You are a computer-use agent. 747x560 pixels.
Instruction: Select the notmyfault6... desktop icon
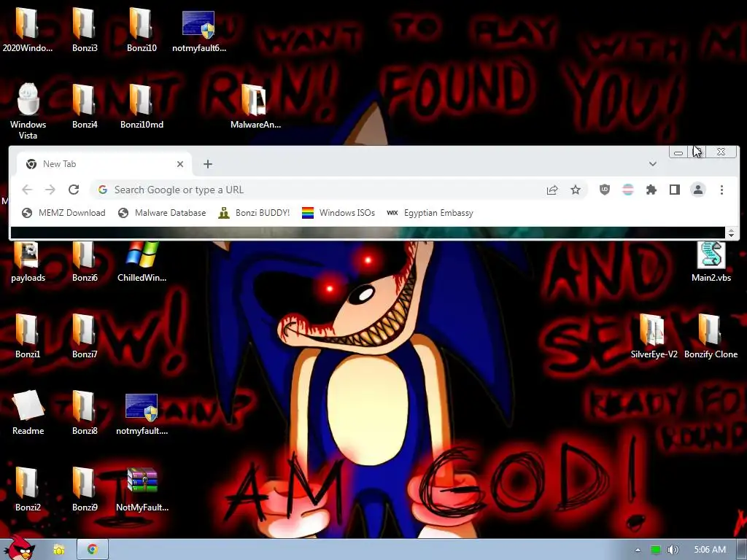click(x=198, y=31)
